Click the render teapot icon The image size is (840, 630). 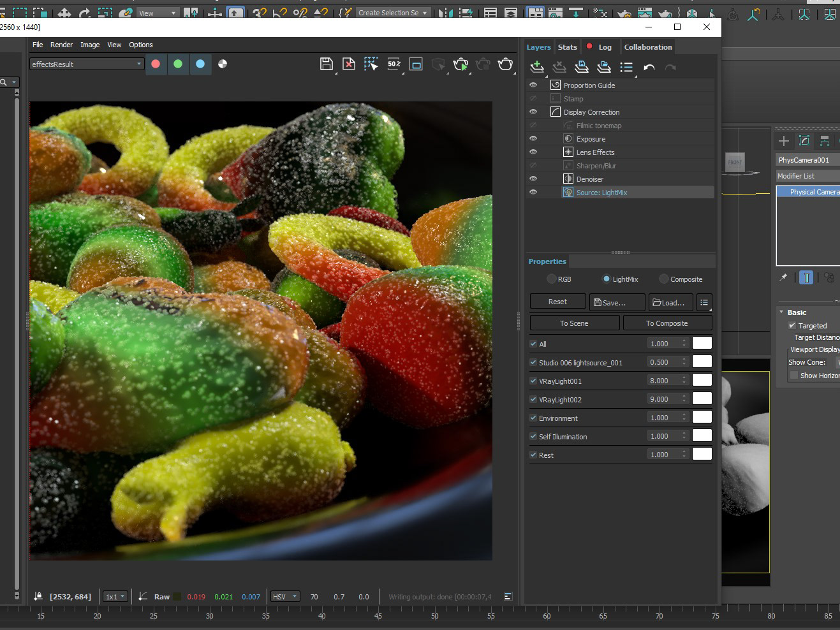point(505,64)
